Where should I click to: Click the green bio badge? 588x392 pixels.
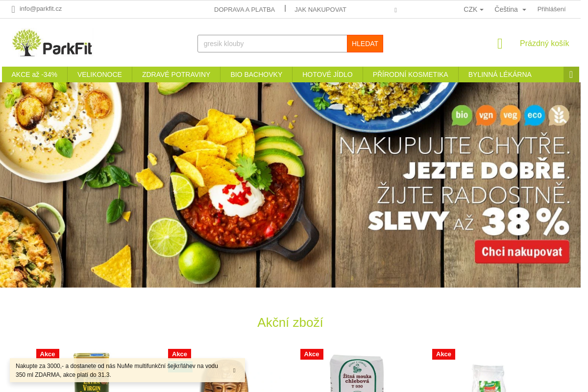point(462,115)
